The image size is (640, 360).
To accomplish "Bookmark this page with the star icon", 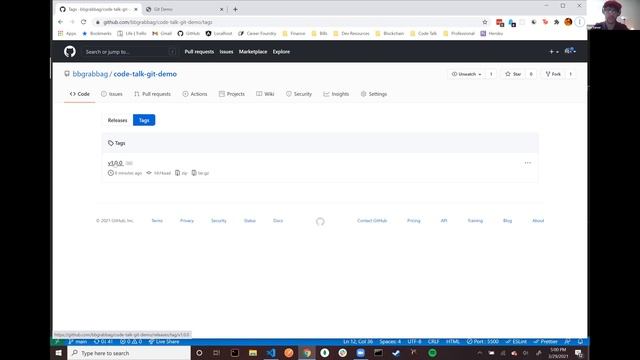I will [x=485, y=22].
